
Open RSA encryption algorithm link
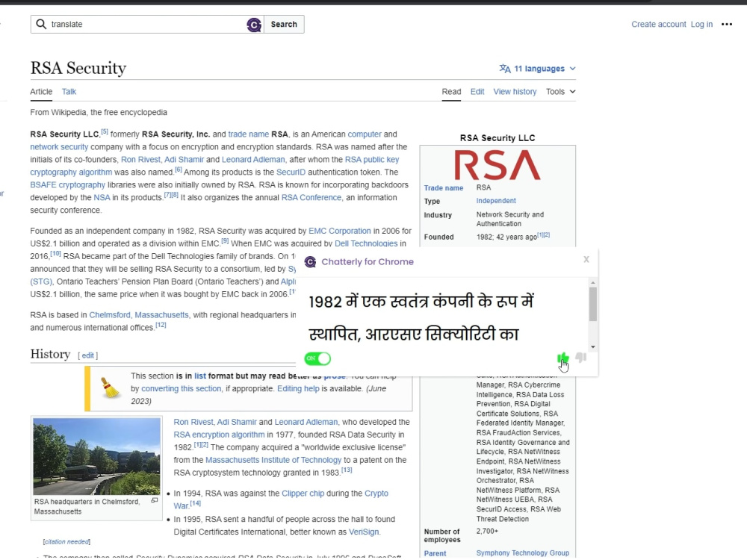[x=219, y=435]
